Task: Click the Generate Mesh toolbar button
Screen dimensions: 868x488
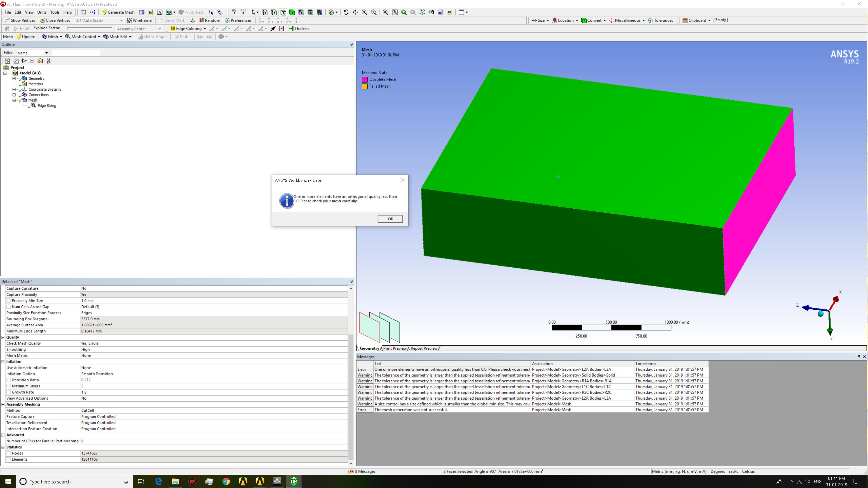Action: 118,12
